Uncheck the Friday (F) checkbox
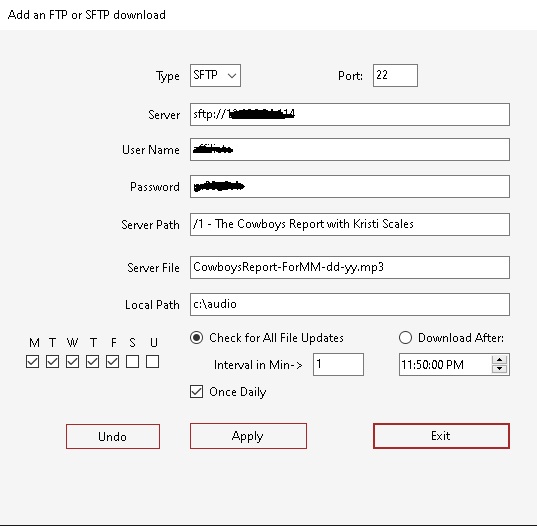Screen dimensions: 537x526 point(113,362)
